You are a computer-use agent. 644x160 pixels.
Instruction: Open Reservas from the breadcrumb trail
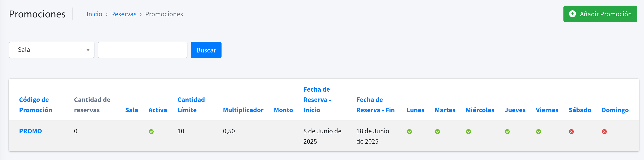(123, 14)
